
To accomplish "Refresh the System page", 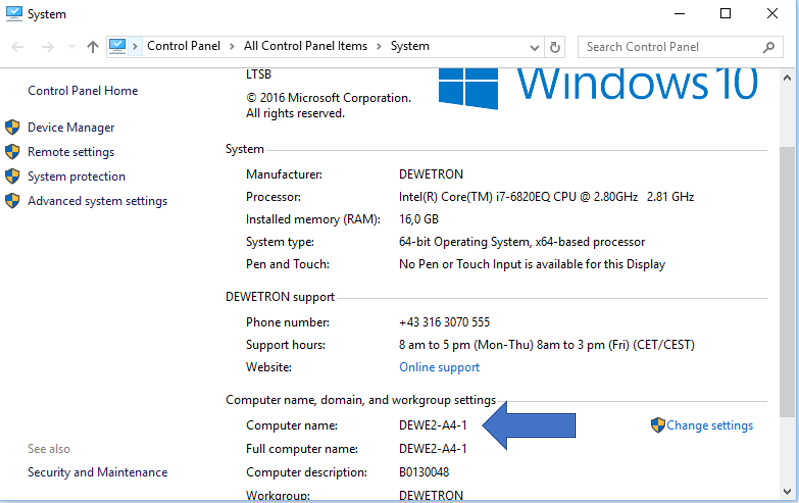I will pyautogui.click(x=556, y=46).
